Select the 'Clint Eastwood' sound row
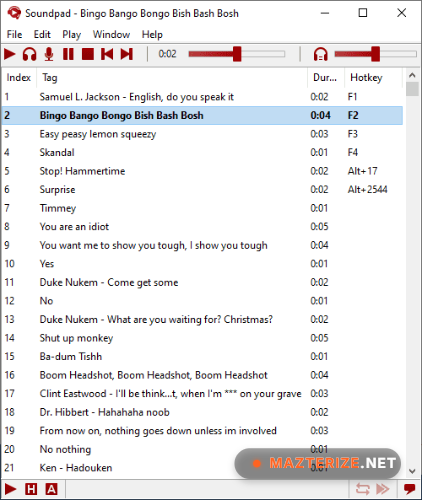 [202, 393]
